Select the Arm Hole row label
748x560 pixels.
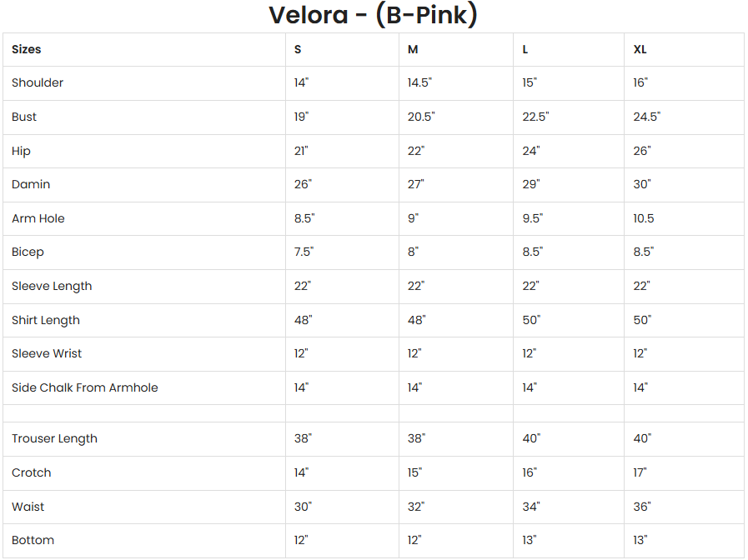click(x=38, y=218)
